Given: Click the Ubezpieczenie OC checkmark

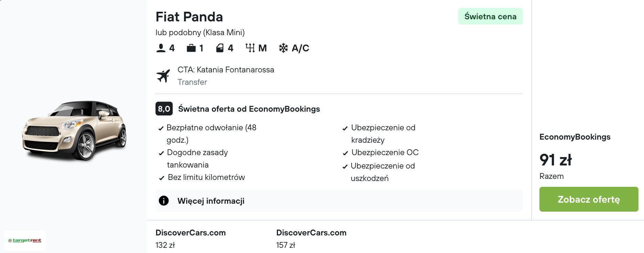Looking at the screenshot, I should click(x=345, y=153).
